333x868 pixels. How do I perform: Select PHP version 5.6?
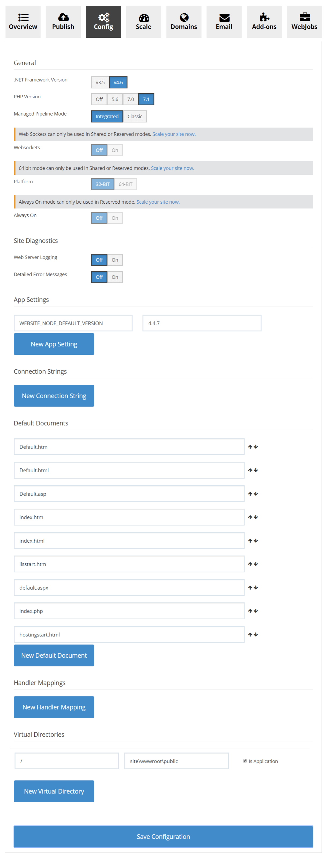(x=114, y=99)
